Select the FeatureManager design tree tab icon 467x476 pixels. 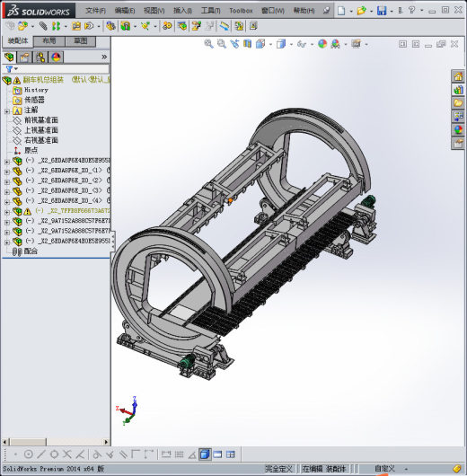pyautogui.click(x=9, y=57)
